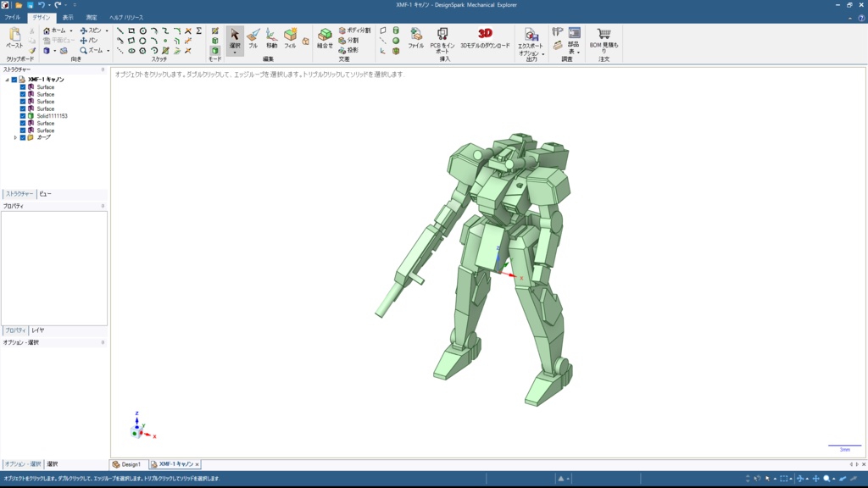Toggle checkbox of last Surface item
Image resolution: width=868 pixels, height=488 pixels.
click(23, 130)
